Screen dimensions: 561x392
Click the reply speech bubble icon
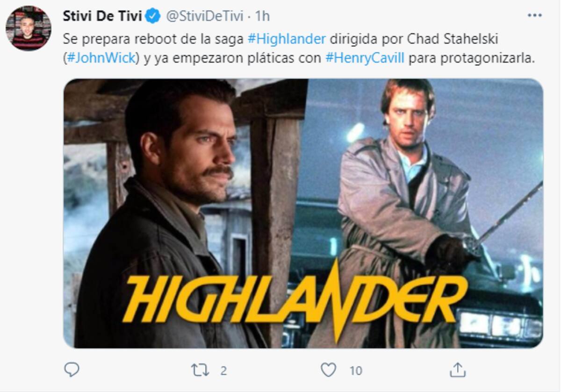pos(71,370)
